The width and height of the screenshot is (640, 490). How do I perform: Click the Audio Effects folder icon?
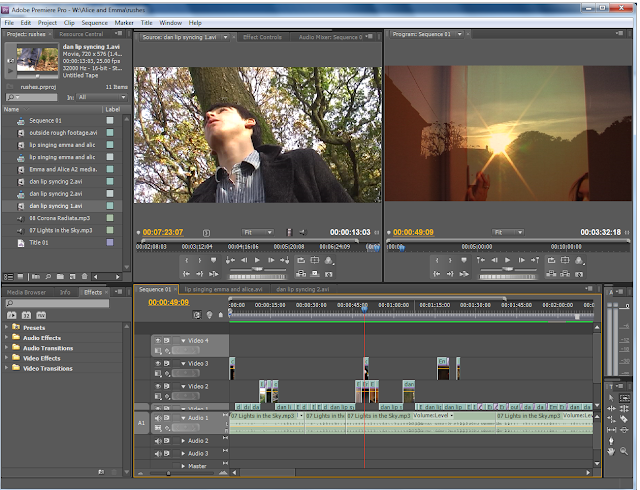[x=16, y=338]
